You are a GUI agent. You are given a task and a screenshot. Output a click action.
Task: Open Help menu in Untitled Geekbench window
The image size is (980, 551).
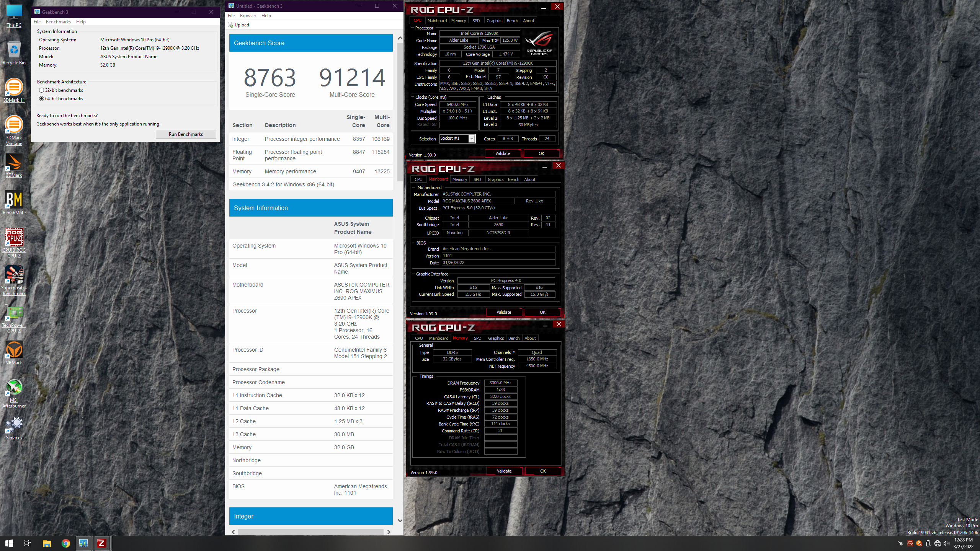(266, 16)
